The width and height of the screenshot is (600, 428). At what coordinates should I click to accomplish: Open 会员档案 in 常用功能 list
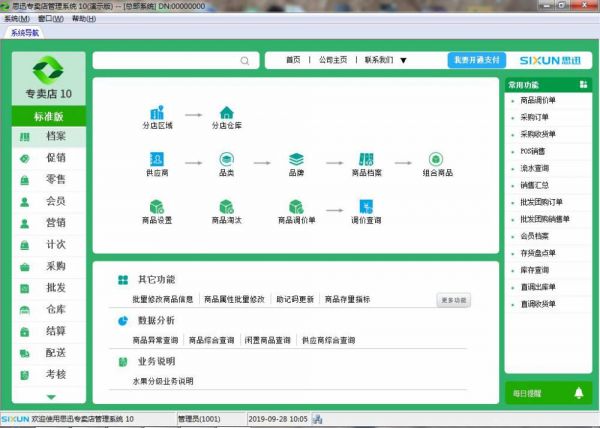(534, 236)
